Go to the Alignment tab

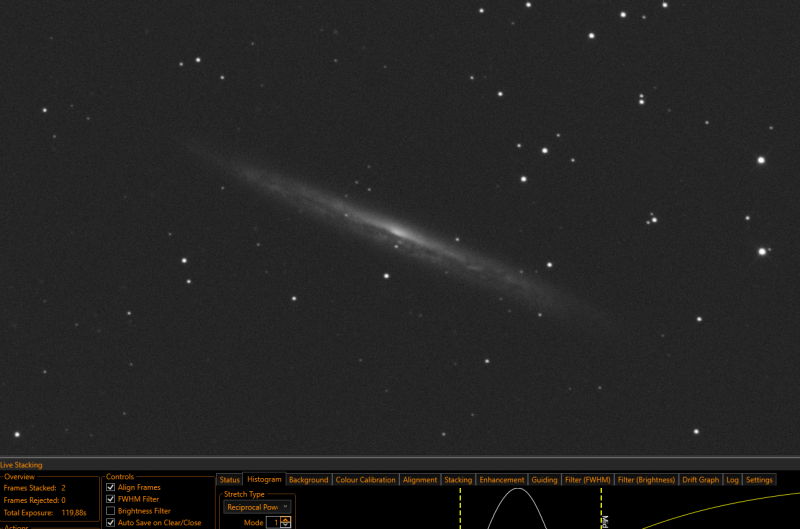coord(420,480)
